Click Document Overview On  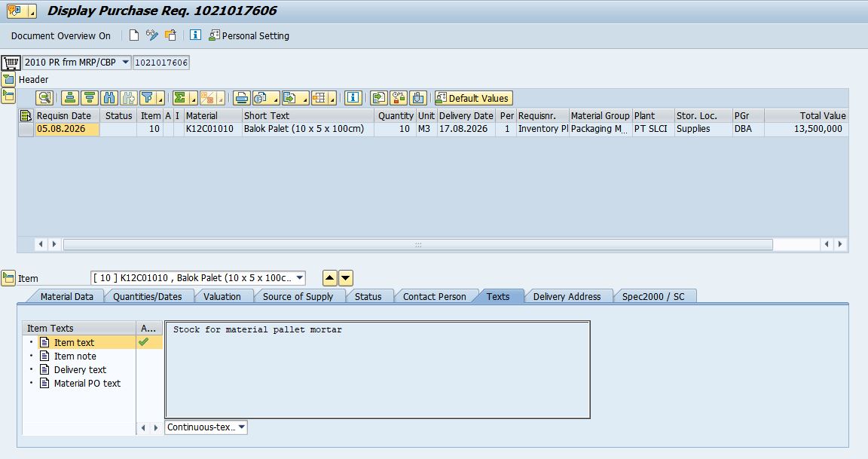(x=61, y=35)
